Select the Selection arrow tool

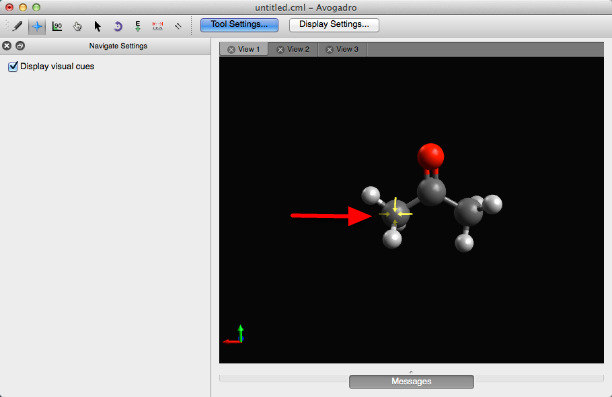pos(98,26)
